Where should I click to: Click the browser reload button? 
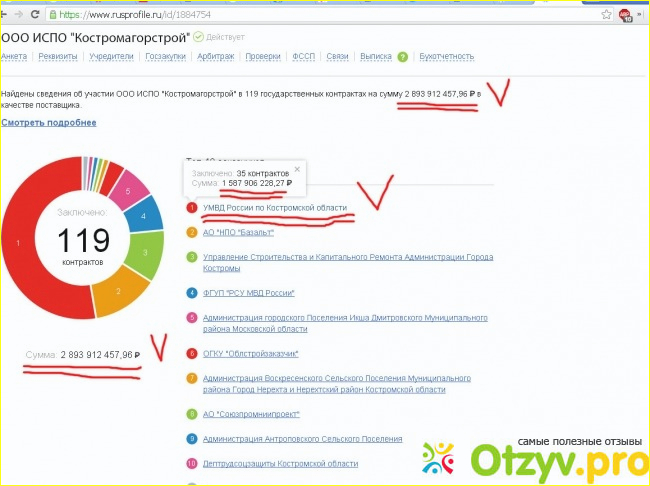tap(39, 15)
